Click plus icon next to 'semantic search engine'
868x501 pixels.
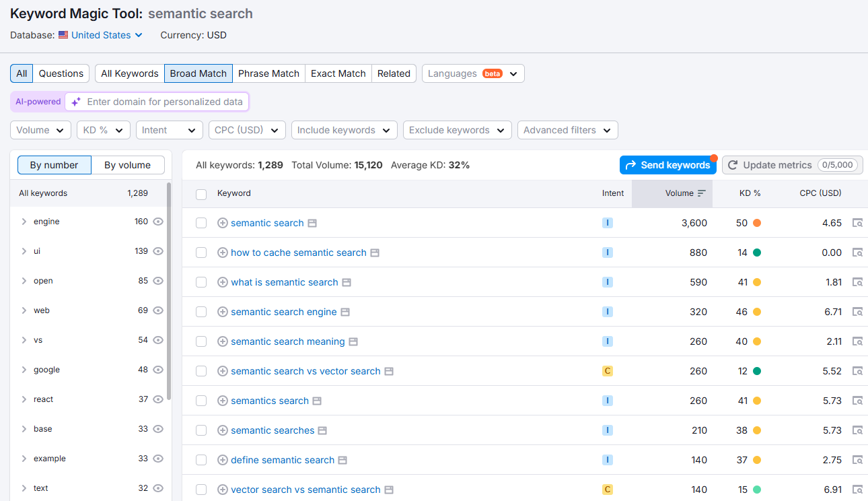pos(223,312)
